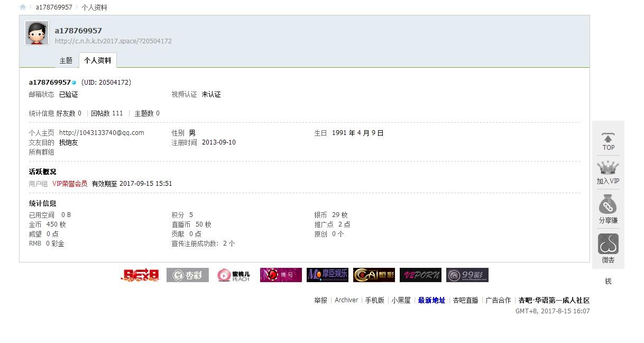Click the 找炮友 value text
The height and width of the screenshot is (343, 644).
click(x=69, y=142)
